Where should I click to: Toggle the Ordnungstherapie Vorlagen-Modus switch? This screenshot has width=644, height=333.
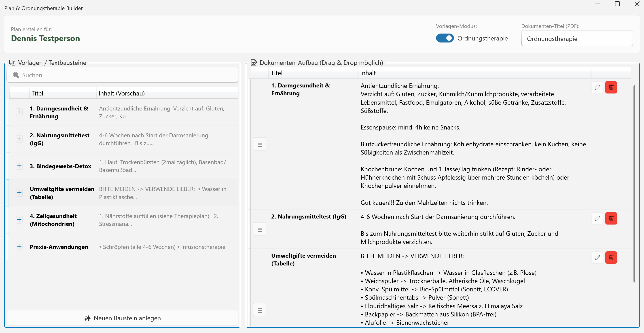(445, 38)
